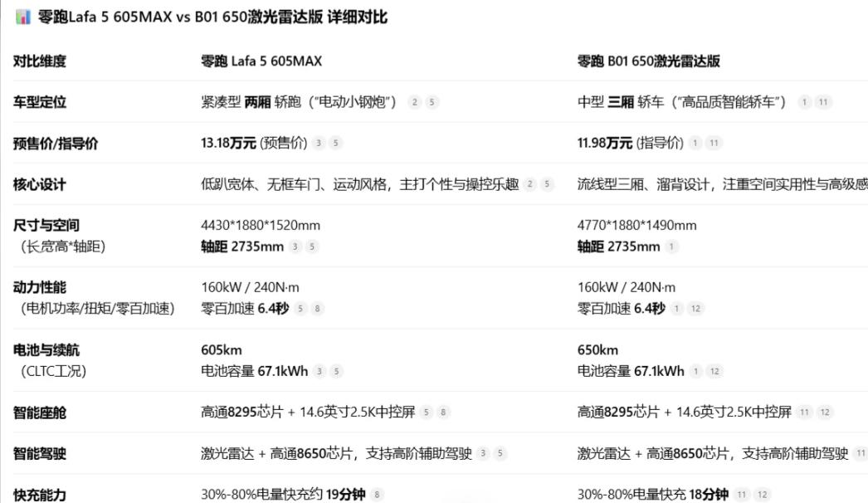Click the "4430*1880*1520mm" dimension text

coord(261,226)
